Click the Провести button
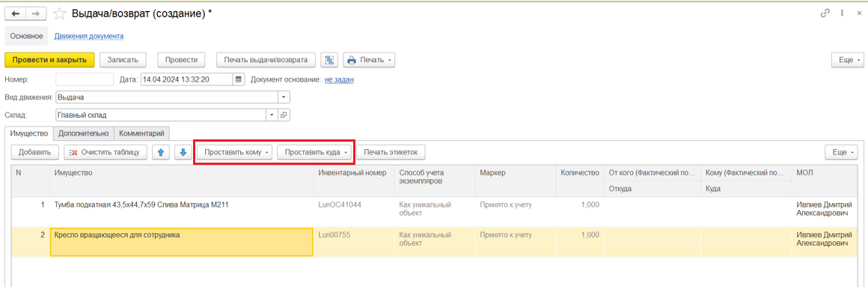This screenshot has height=287, width=868. point(182,60)
